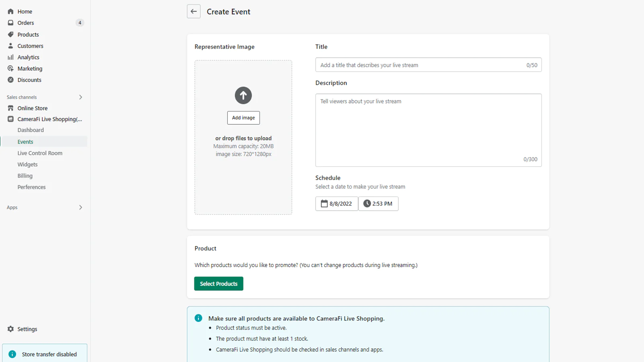Click the Home icon in sidebar
This screenshot has height=362, width=644.
point(10,12)
